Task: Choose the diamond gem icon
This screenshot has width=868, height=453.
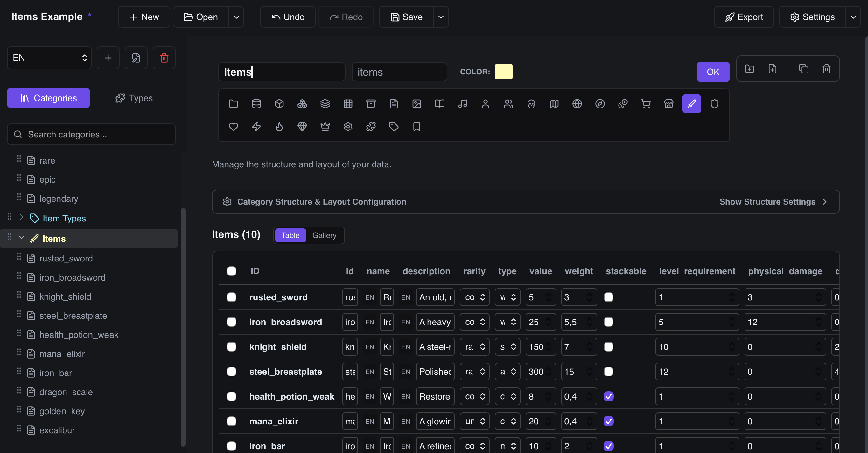Action: click(x=302, y=127)
